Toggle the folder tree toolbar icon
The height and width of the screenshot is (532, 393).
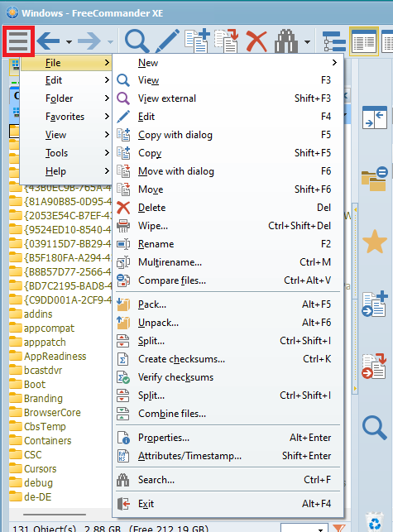point(334,41)
